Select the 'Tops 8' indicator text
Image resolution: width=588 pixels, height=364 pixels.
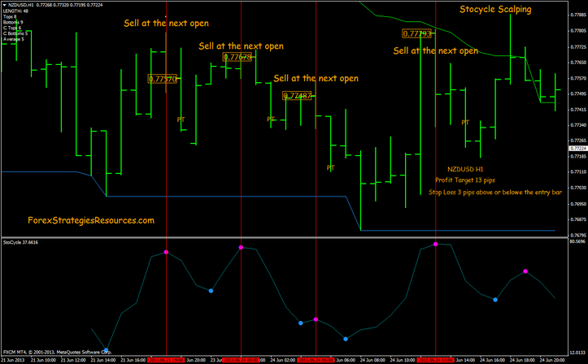pyautogui.click(x=10, y=16)
